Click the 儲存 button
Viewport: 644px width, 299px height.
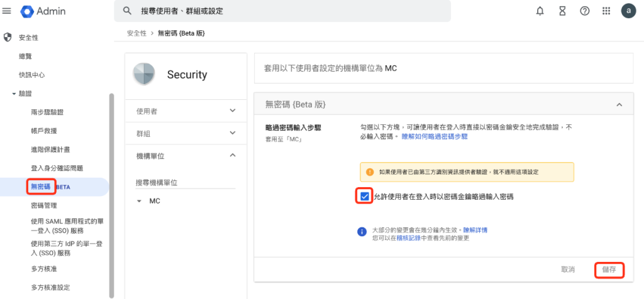click(609, 270)
